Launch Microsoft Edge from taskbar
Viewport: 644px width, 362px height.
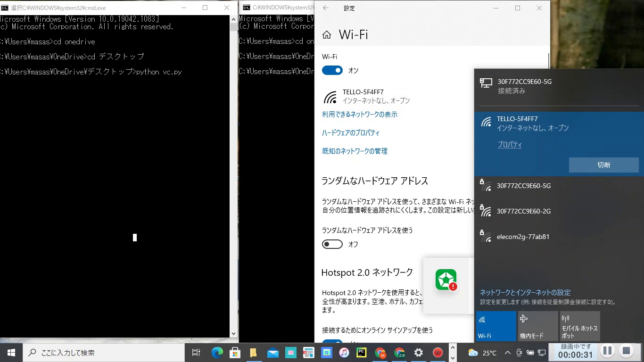pyautogui.click(x=217, y=353)
